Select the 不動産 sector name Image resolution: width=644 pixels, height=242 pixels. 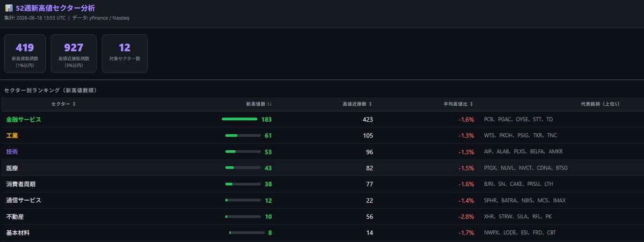(x=15, y=216)
